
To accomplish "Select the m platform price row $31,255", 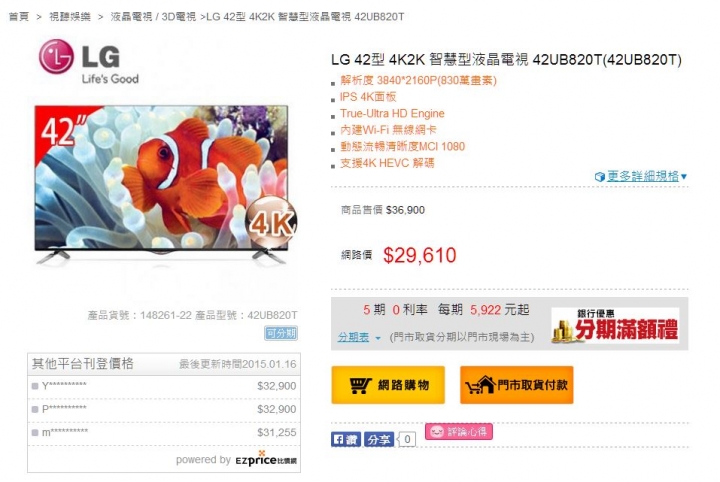I will (164, 432).
